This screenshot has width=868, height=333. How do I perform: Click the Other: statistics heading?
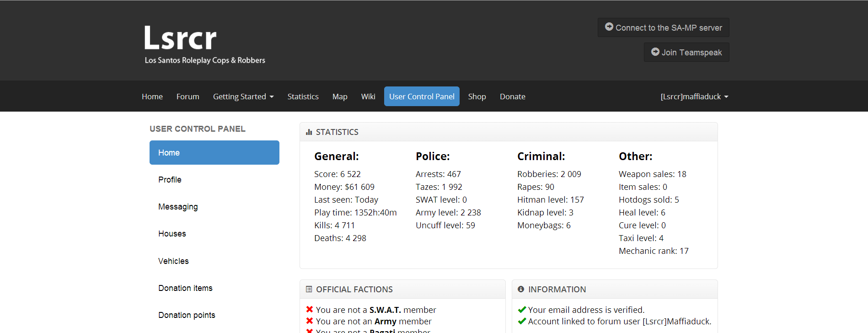click(x=636, y=156)
